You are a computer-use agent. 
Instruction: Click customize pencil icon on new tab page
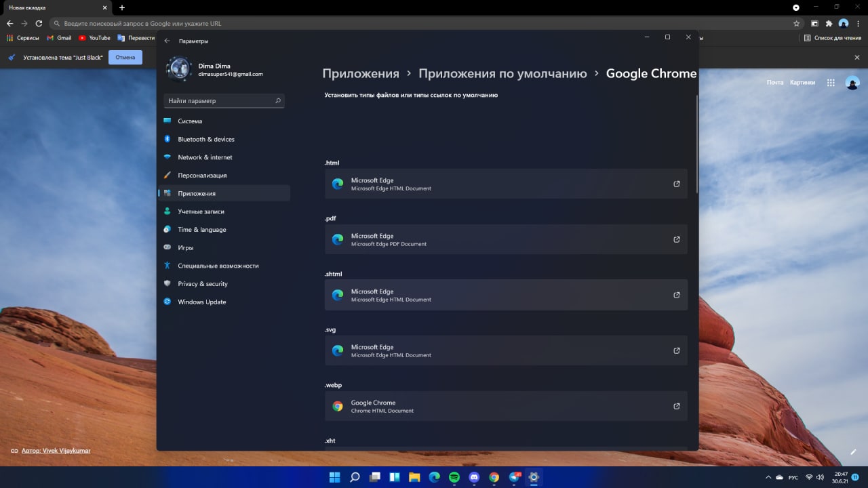(854, 451)
